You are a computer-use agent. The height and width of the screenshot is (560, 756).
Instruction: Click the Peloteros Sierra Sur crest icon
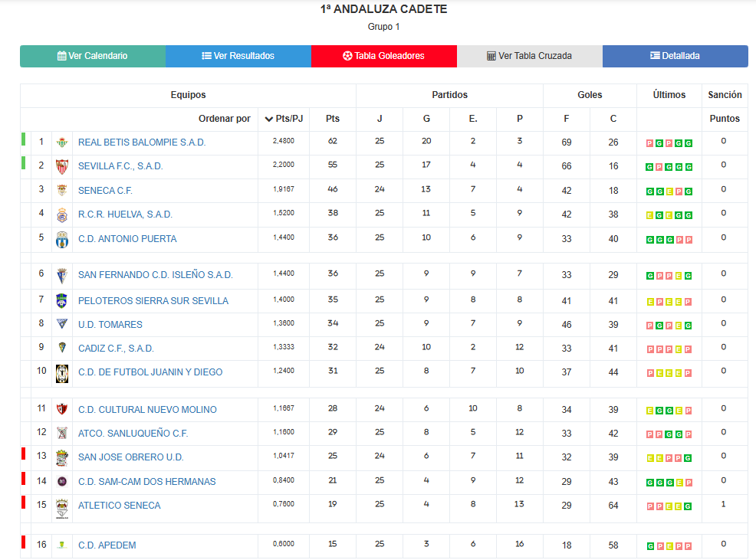coord(61,301)
